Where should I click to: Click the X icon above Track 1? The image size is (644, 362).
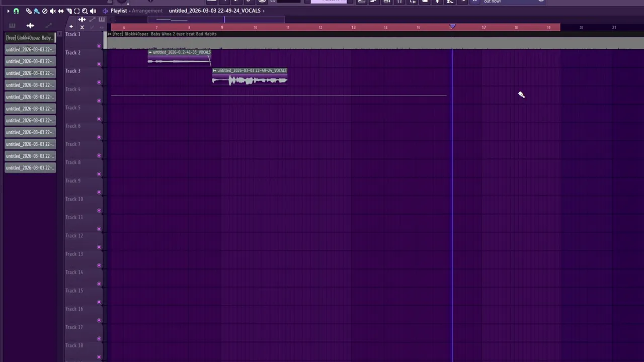(x=82, y=27)
